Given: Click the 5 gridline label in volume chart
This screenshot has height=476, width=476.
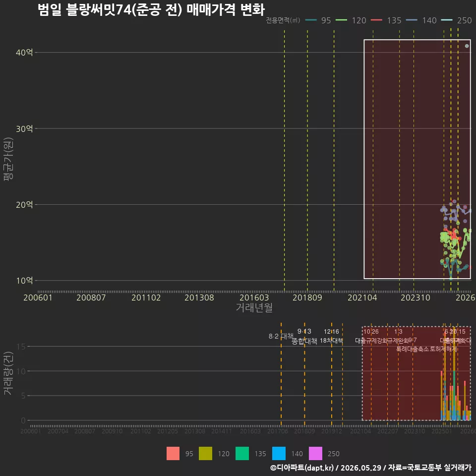Looking at the screenshot, I should click(23, 396).
